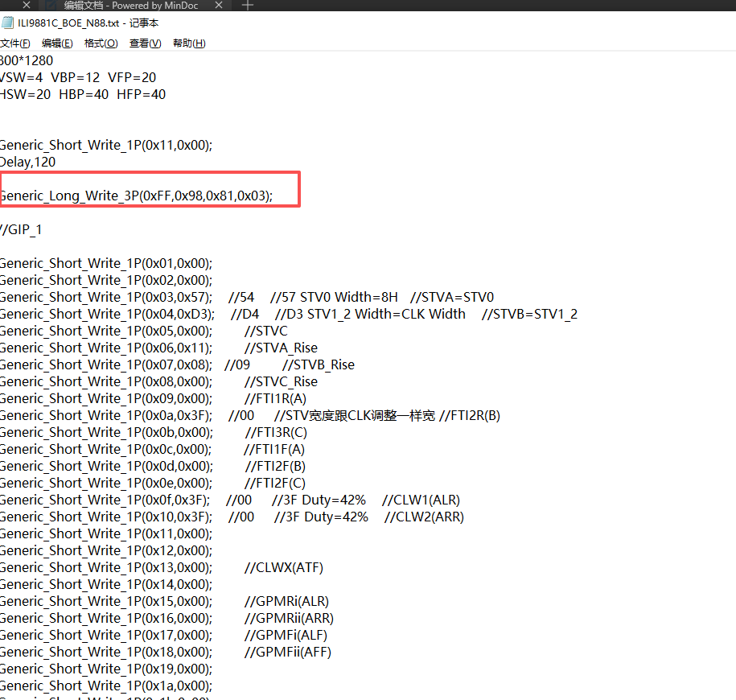Open the 编辑(E) menu
This screenshot has height=700, width=736.
coord(57,43)
